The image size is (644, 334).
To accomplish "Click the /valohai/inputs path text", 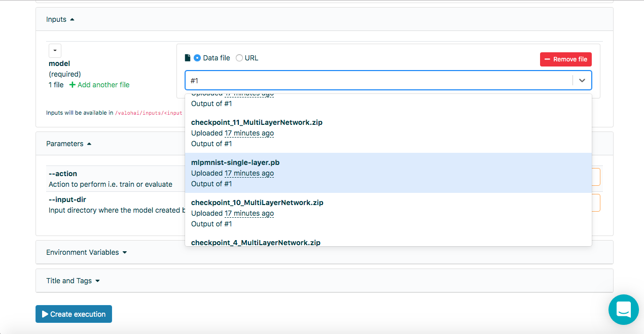I will [x=149, y=113].
